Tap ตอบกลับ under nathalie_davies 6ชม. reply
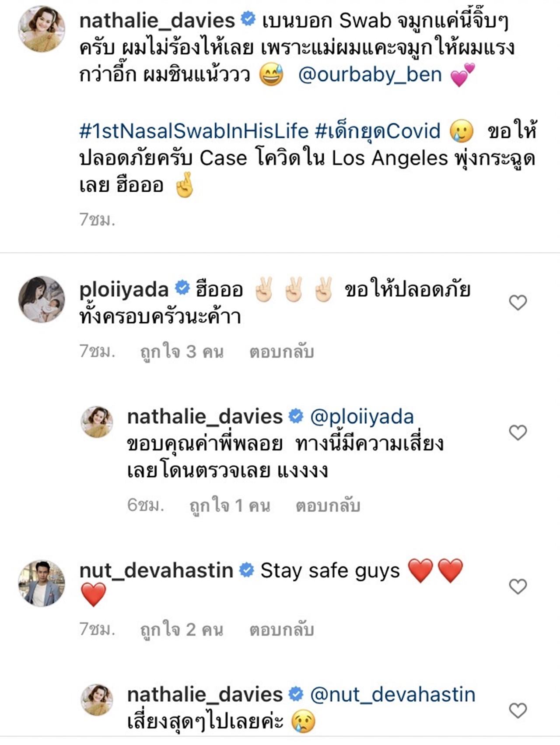Screen dimensions: 560x745 coord(328,506)
